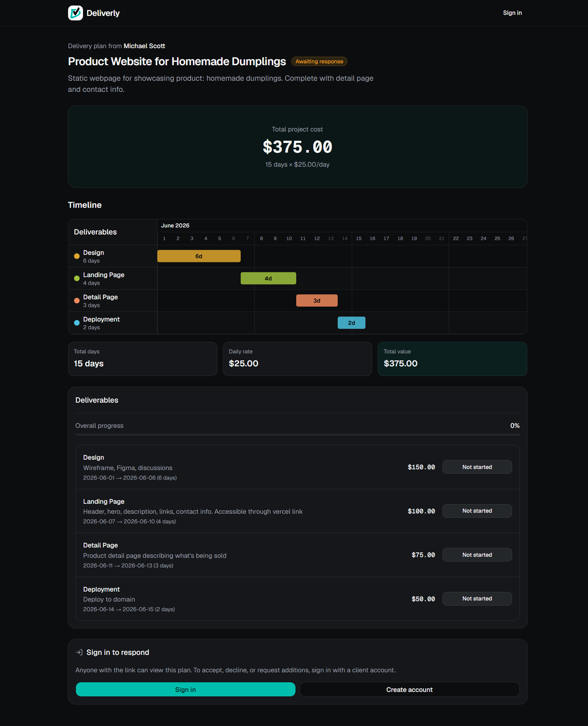Viewport: 588px width, 726px height.
Task: Click the sign-in arrow icon beside Sign in to respond
Action: (79, 652)
